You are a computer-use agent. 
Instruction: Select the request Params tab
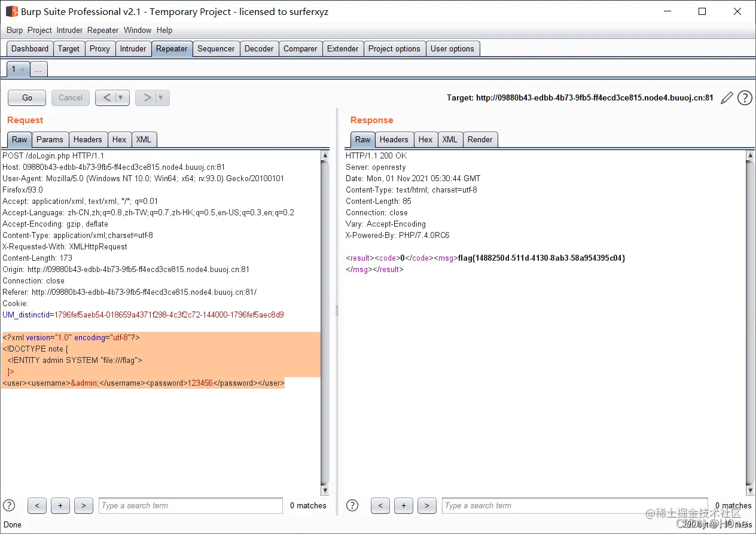point(50,139)
